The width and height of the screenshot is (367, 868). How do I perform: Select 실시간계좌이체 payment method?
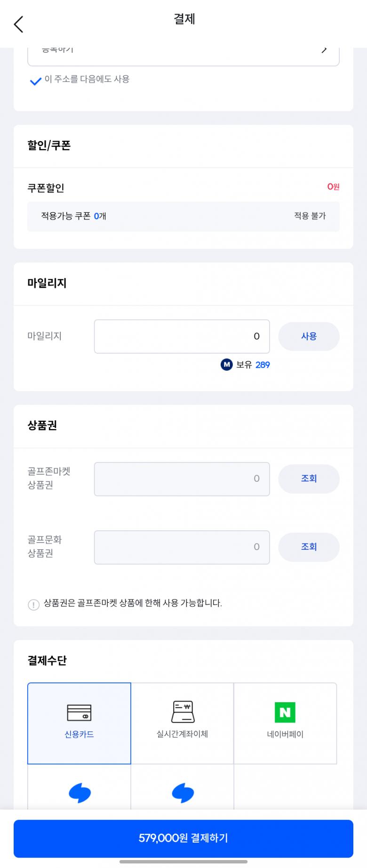pyautogui.click(x=183, y=723)
